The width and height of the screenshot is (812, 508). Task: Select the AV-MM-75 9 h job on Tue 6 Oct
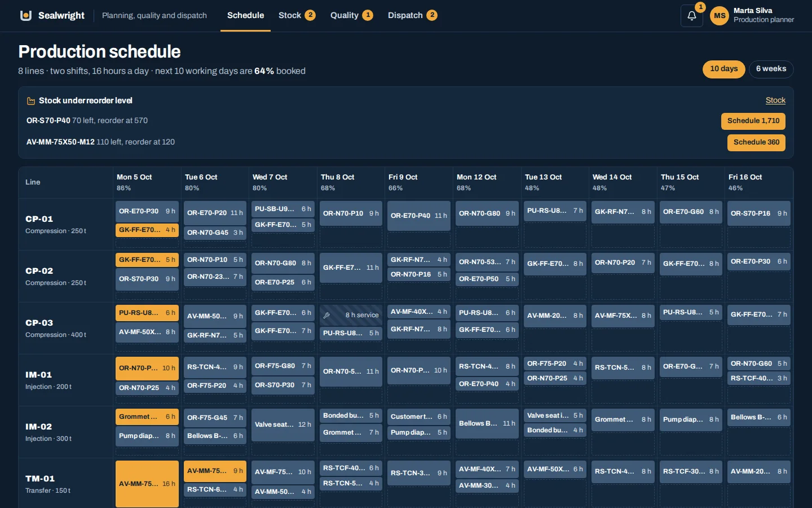(x=215, y=471)
